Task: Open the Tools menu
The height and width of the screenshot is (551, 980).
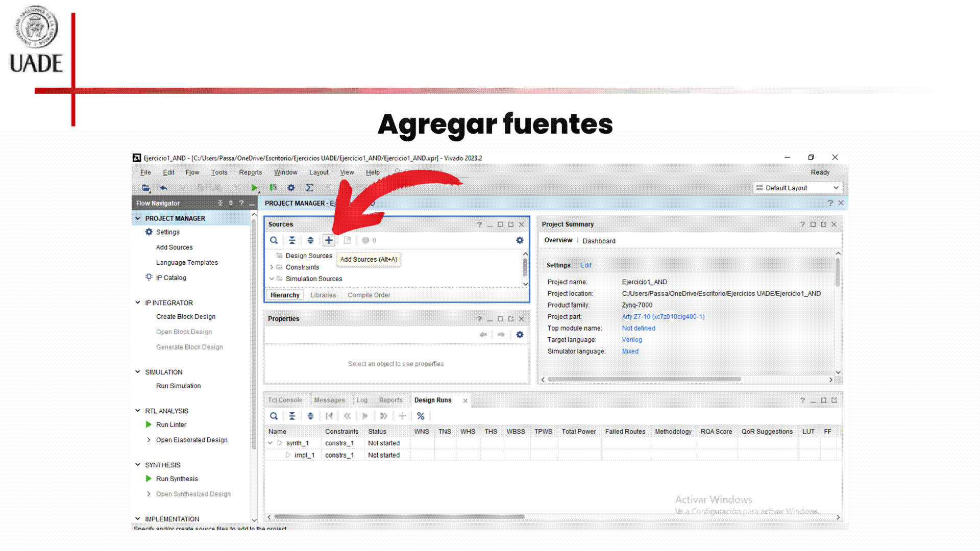Action: click(219, 172)
